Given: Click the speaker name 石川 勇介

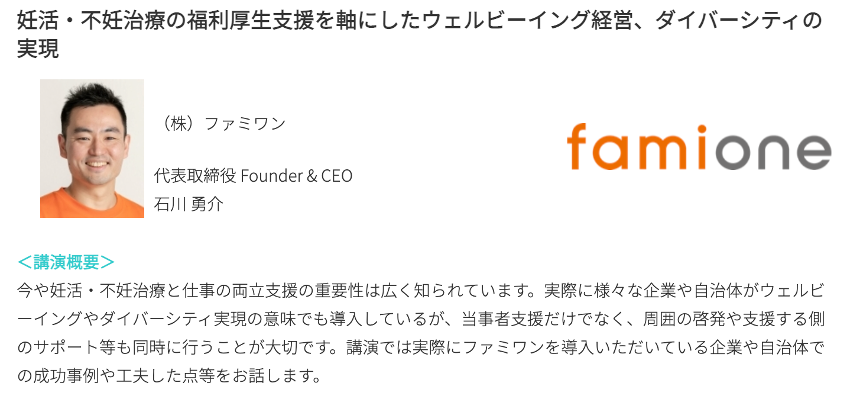Looking at the screenshot, I should click(x=188, y=203).
